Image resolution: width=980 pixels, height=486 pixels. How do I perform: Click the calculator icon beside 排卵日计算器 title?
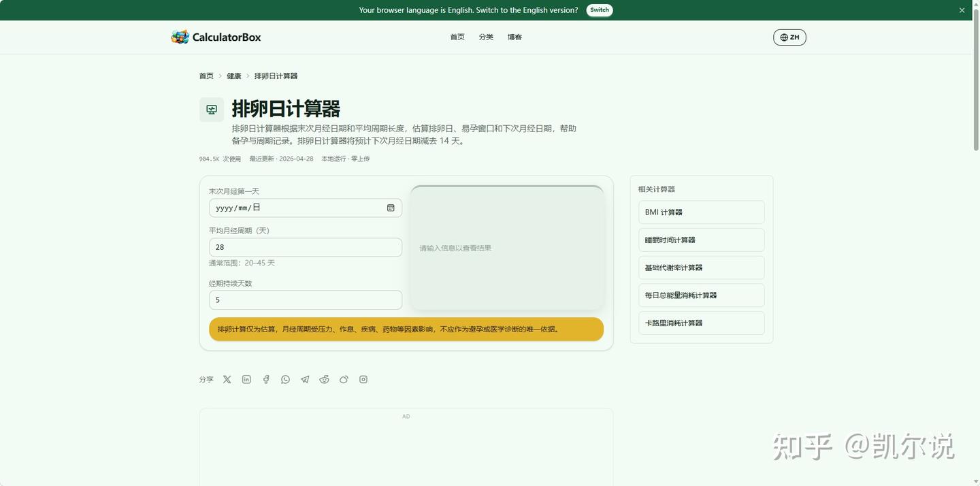tap(212, 110)
